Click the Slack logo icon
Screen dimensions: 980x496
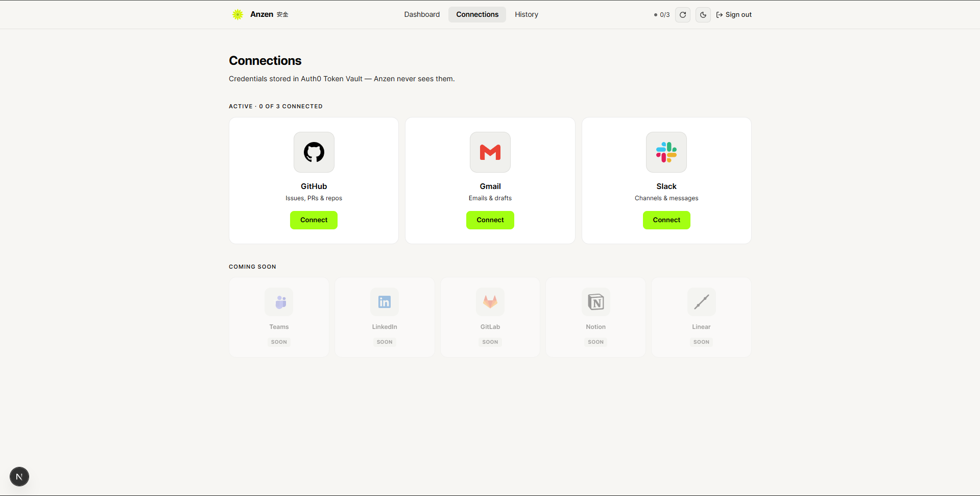pos(666,152)
